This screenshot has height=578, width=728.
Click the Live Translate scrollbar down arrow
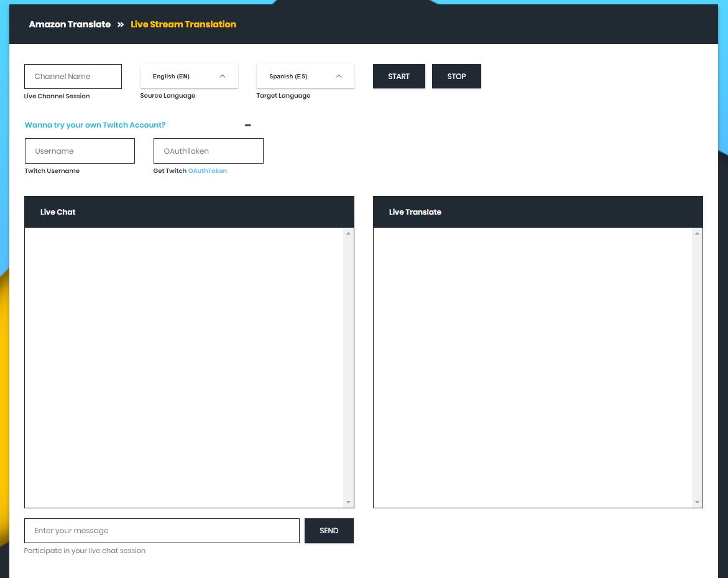click(698, 501)
